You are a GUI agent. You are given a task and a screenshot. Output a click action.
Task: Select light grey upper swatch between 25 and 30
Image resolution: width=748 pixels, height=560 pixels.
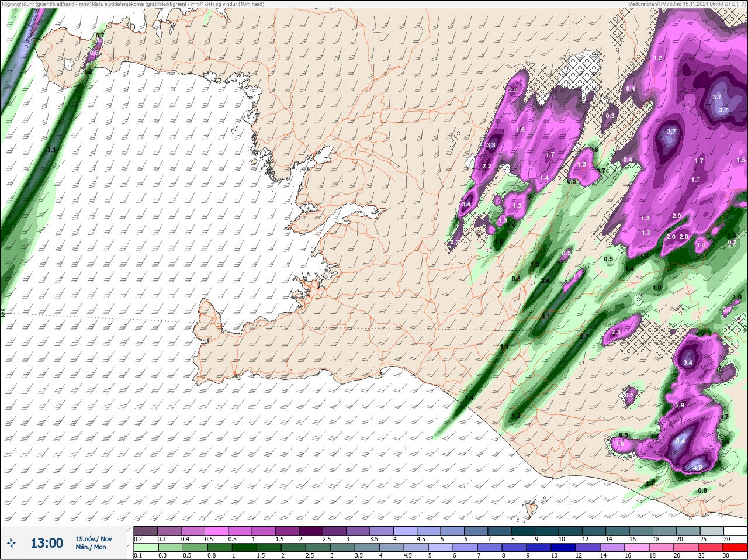click(x=711, y=531)
